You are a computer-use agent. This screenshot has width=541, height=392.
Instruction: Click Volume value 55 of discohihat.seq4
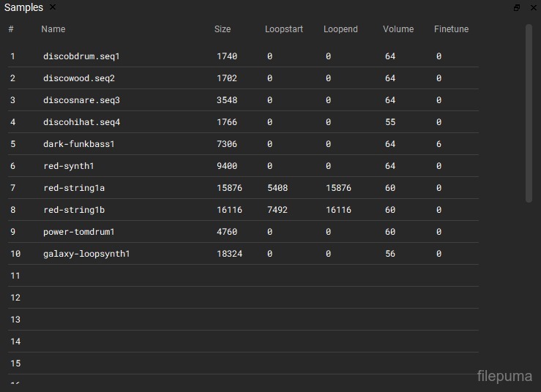[x=390, y=122]
